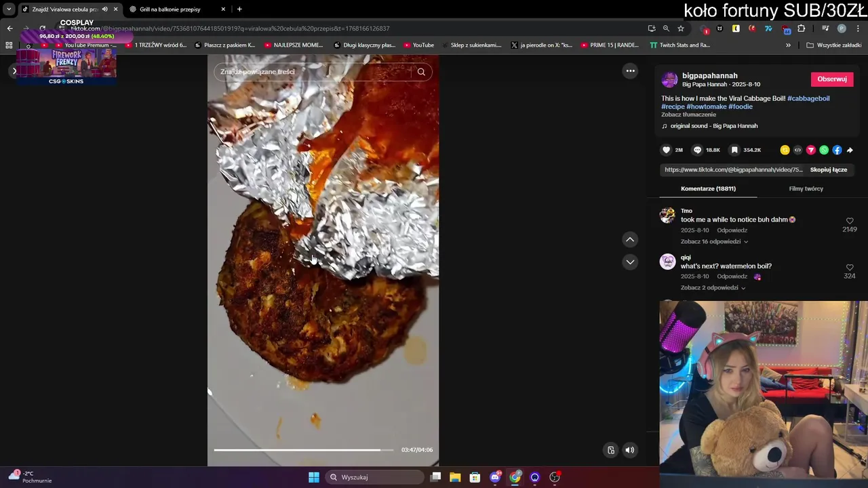
Task: Open the Twitch Stats and Ra... bookmark
Action: coord(679,45)
